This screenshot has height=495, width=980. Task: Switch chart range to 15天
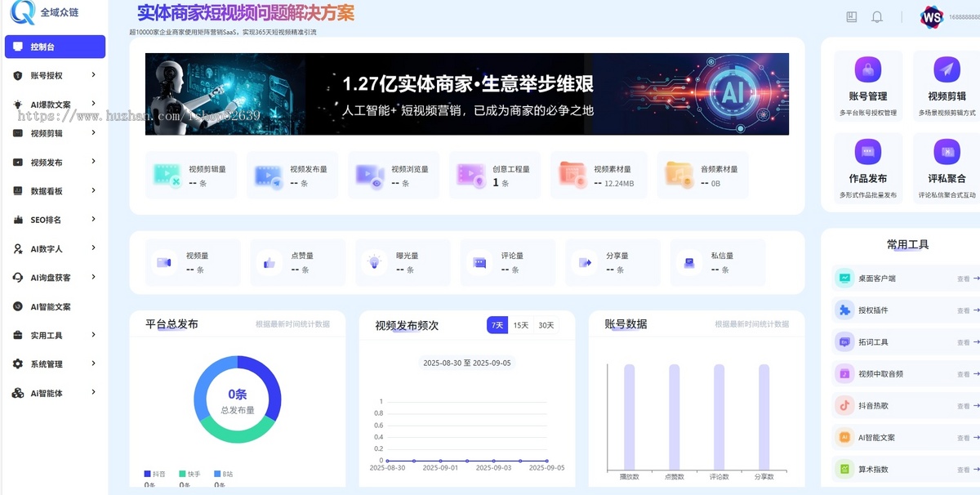click(521, 325)
